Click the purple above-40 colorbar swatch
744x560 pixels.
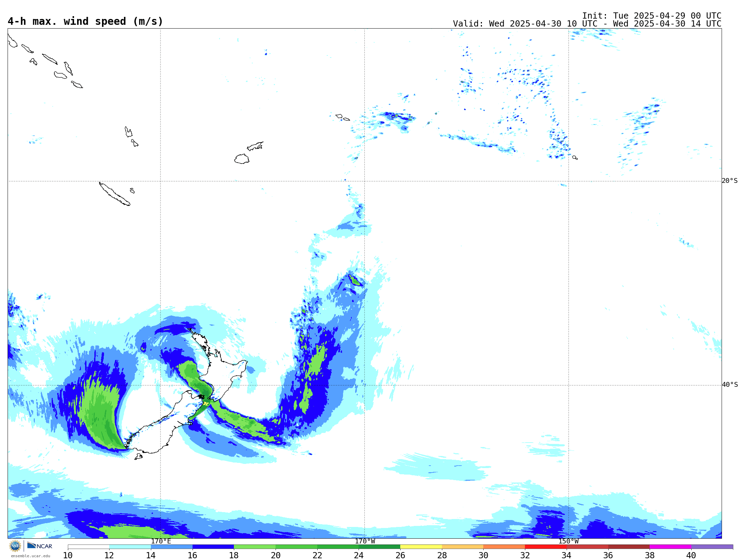(712, 547)
